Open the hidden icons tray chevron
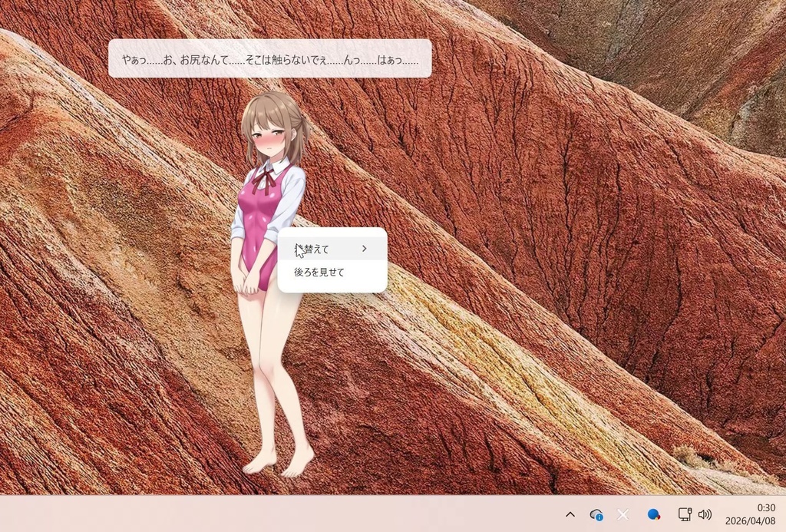 [x=570, y=514]
